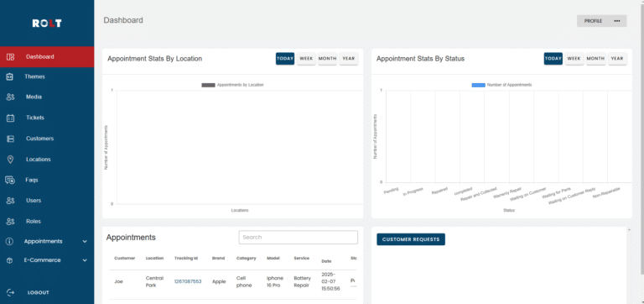This screenshot has width=644, height=304.
Task: Click the Service column header
Action: [x=302, y=259]
